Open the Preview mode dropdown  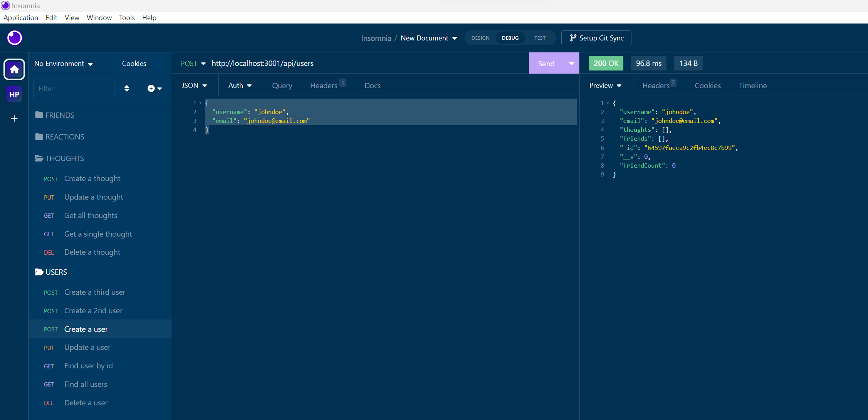click(x=604, y=85)
